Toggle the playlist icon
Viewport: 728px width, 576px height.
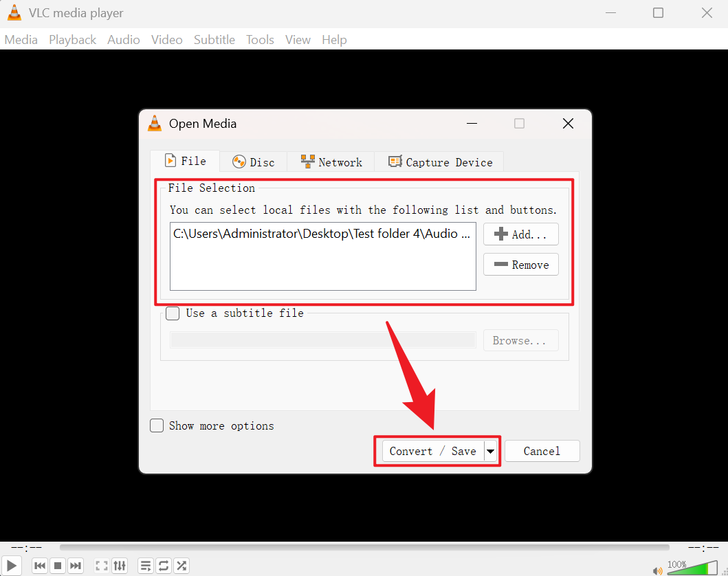pyautogui.click(x=146, y=566)
